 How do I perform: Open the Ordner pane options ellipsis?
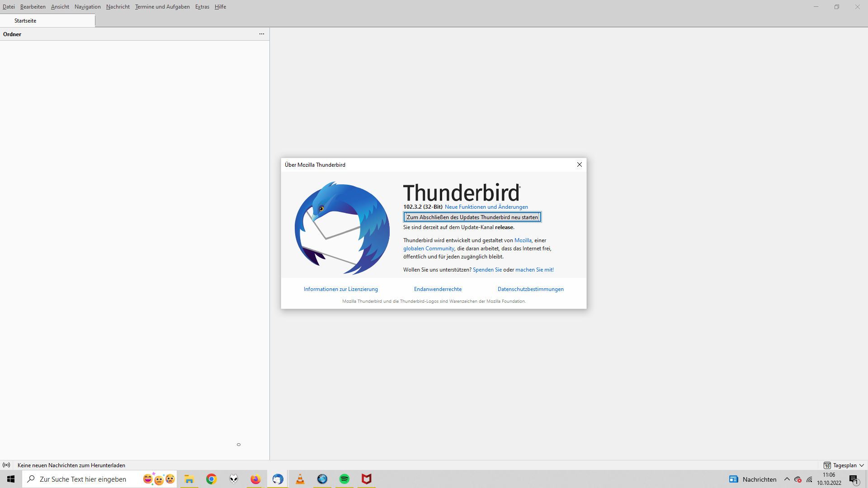tap(261, 34)
